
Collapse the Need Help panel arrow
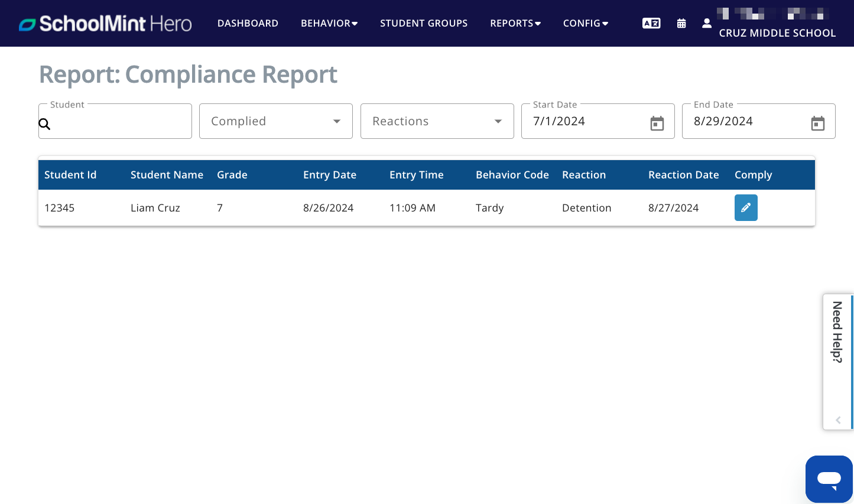point(838,420)
